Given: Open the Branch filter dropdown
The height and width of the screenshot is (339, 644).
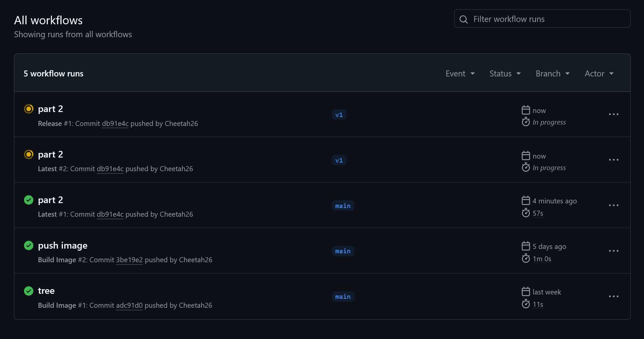Looking at the screenshot, I should click(x=552, y=73).
